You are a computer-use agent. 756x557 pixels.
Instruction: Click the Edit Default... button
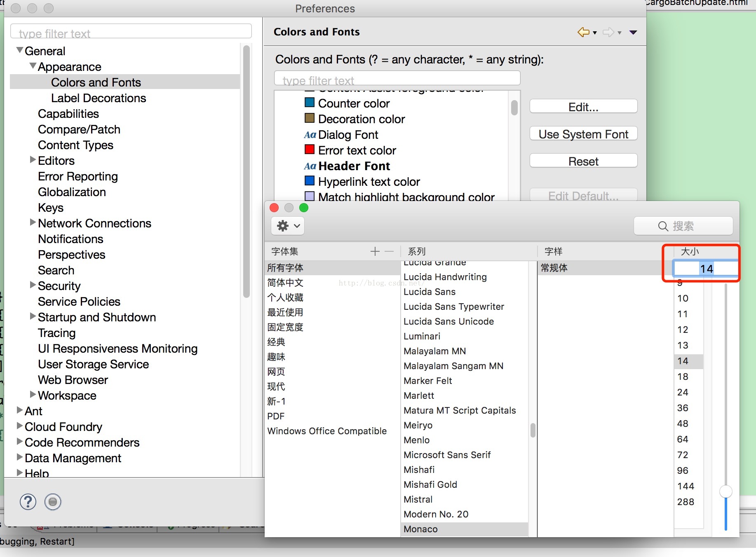[x=583, y=195]
